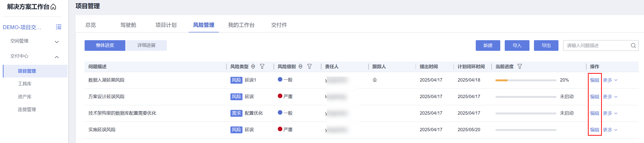
Task: Switch to 详细进展 view
Action: 146,45
